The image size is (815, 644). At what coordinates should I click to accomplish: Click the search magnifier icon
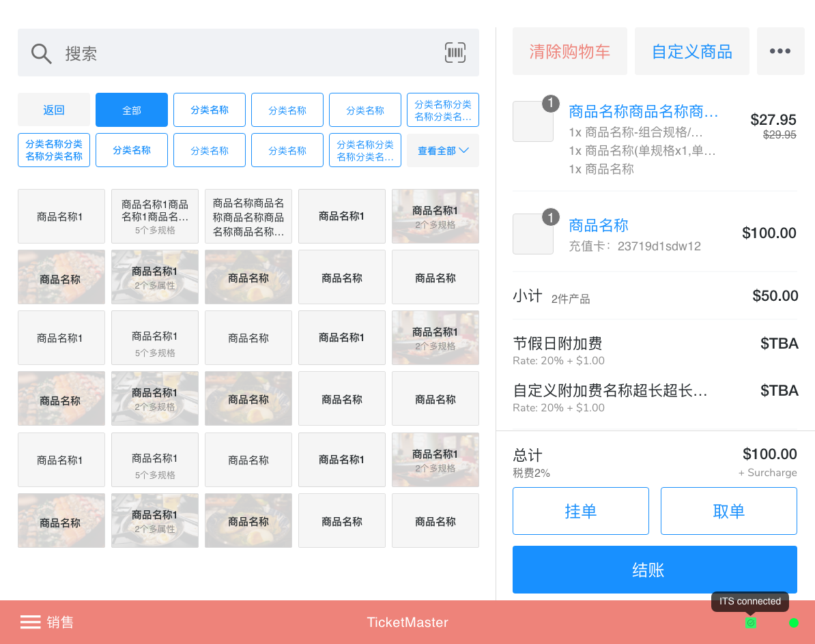click(x=41, y=53)
